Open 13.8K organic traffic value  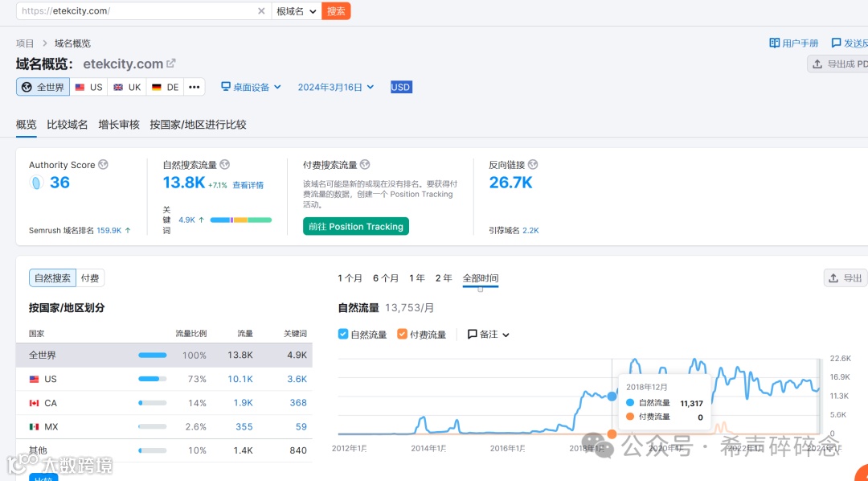click(x=184, y=183)
